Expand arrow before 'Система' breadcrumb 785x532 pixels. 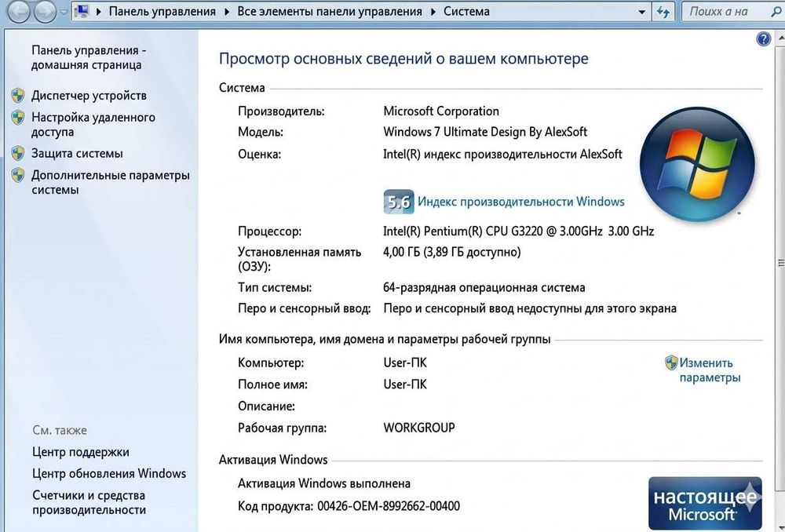tap(433, 12)
